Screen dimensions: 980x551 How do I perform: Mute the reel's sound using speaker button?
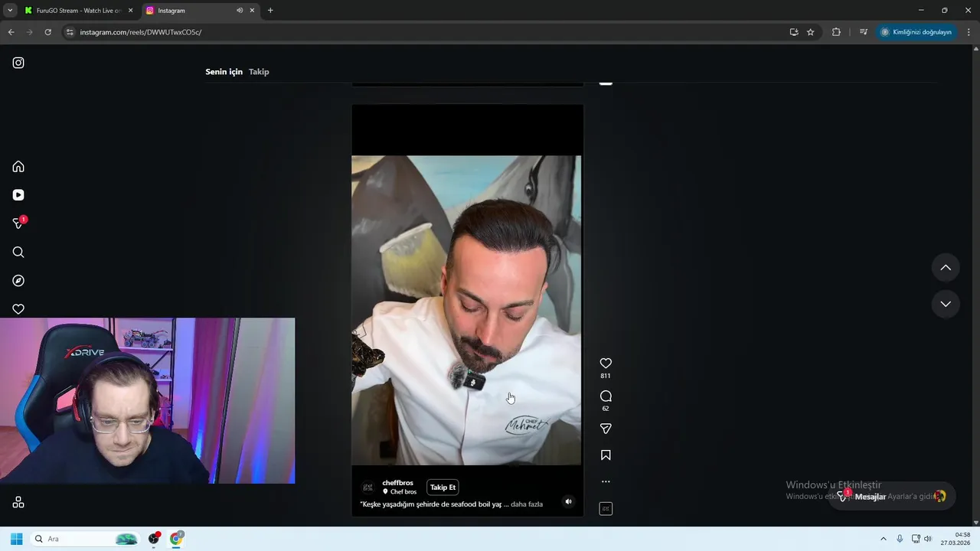(568, 502)
